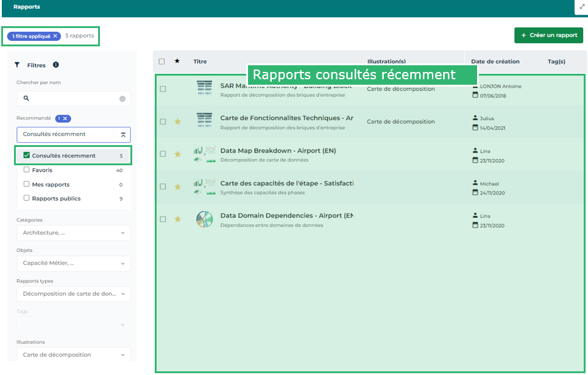Open the Rapports types dropdown

tap(73, 294)
